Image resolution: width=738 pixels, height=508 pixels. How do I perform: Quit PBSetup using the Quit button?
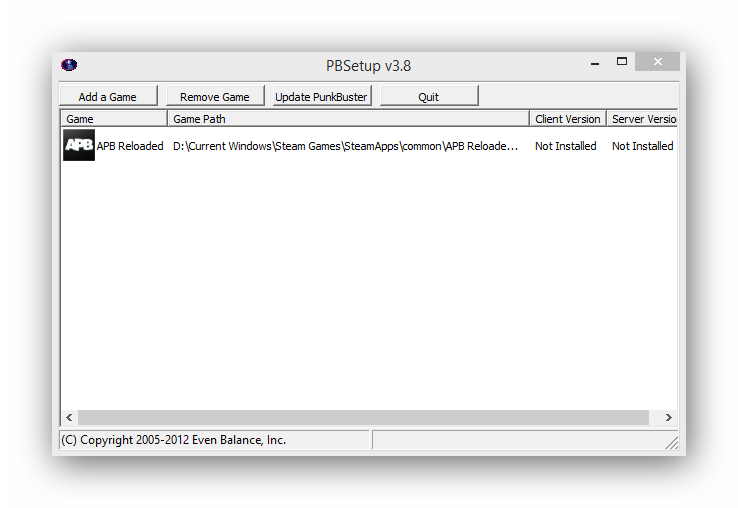coord(429,97)
